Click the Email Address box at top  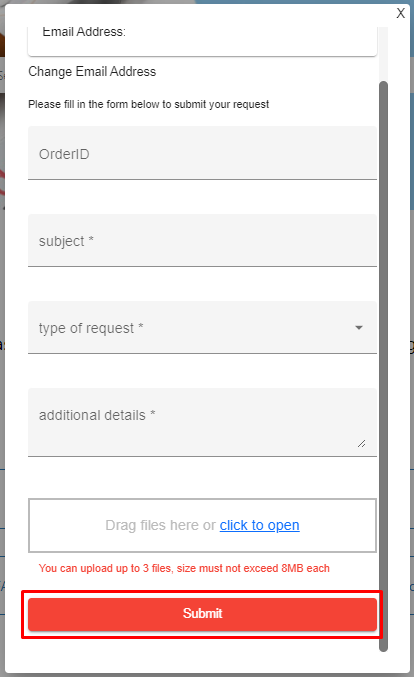tap(202, 41)
